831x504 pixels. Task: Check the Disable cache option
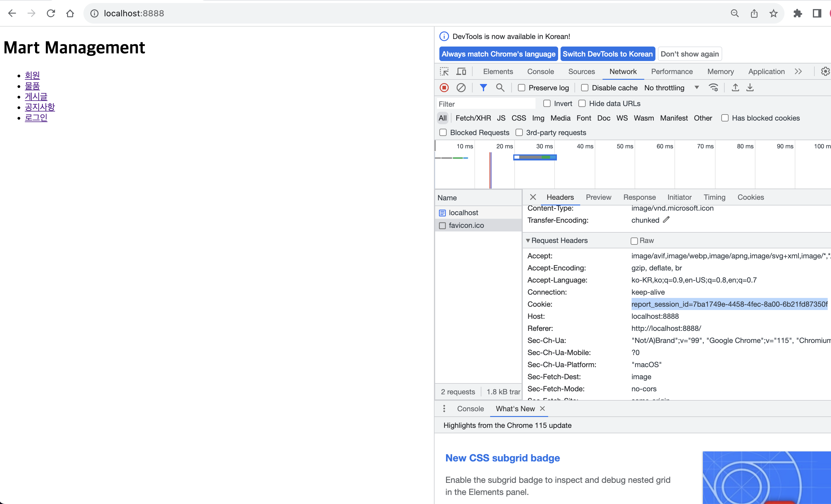click(x=585, y=88)
